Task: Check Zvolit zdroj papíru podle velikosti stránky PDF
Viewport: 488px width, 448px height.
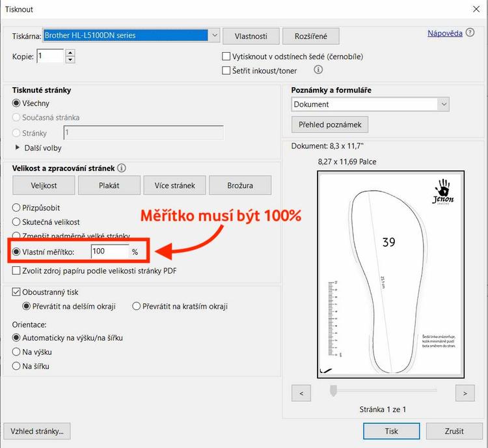Action: coord(17,270)
